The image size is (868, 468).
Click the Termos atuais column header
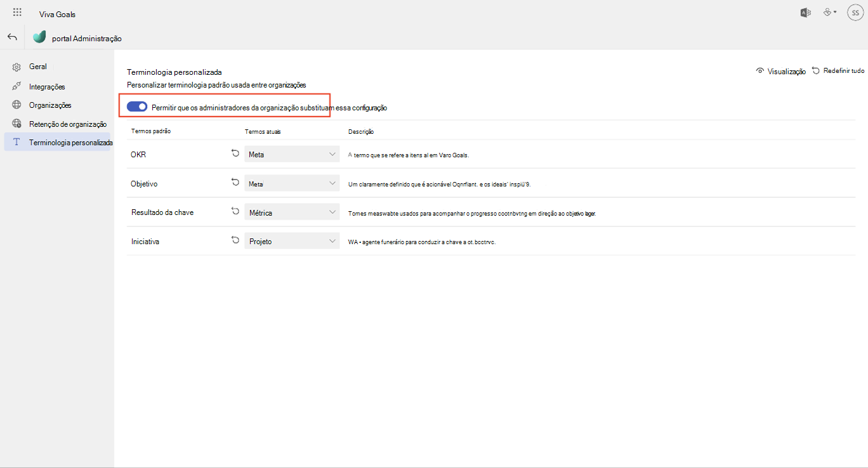point(263,132)
